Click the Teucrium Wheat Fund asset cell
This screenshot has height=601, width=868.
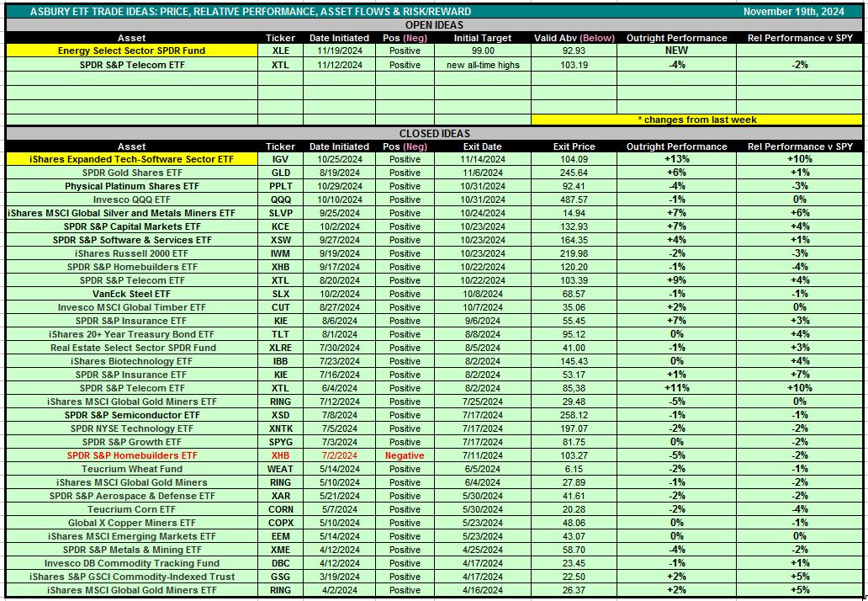(x=131, y=469)
